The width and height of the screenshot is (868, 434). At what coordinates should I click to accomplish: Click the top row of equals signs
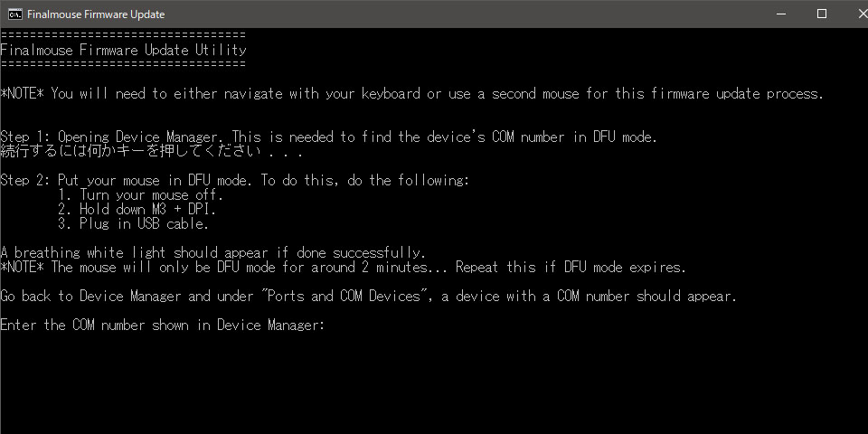click(x=123, y=34)
